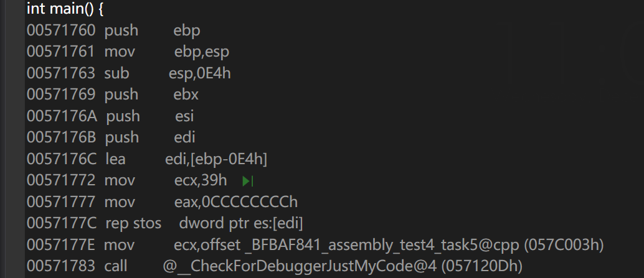Select address 0057176A on push esi line
This screenshot has height=278, width=644.
[x=62, y=116]
